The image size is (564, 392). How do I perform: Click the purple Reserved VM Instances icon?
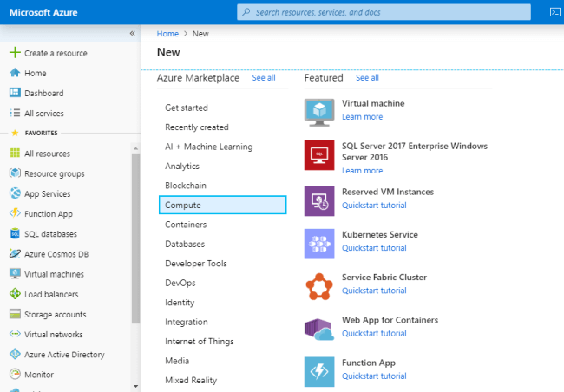coord(319,201)
